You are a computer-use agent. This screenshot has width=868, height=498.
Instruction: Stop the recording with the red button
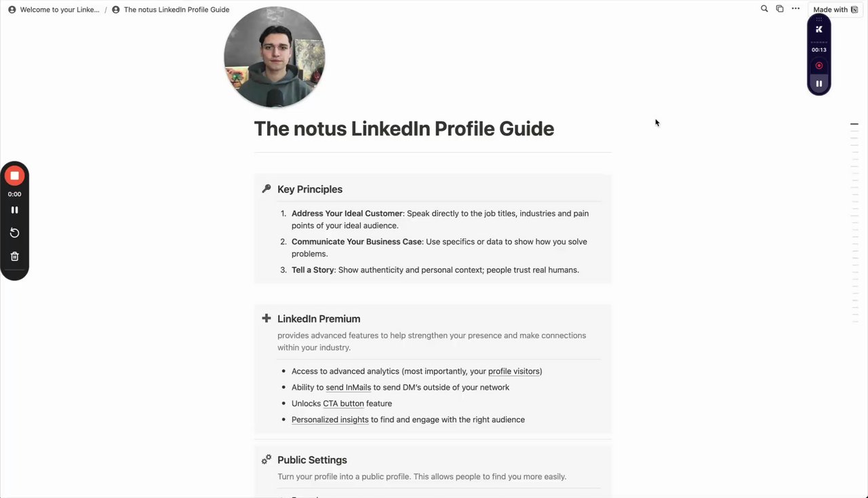(14, 176)
